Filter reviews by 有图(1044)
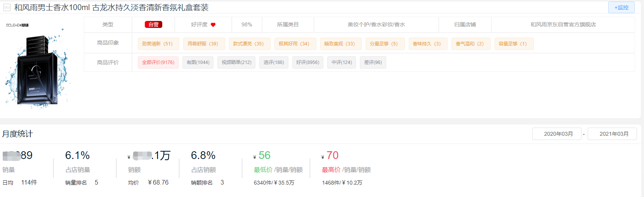This screenshot has height=197, width=644. pos(198,62)
